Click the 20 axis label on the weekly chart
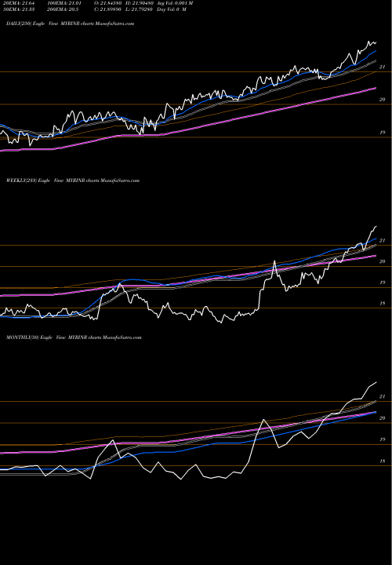392x565 pixels. [x=383, y=261]
